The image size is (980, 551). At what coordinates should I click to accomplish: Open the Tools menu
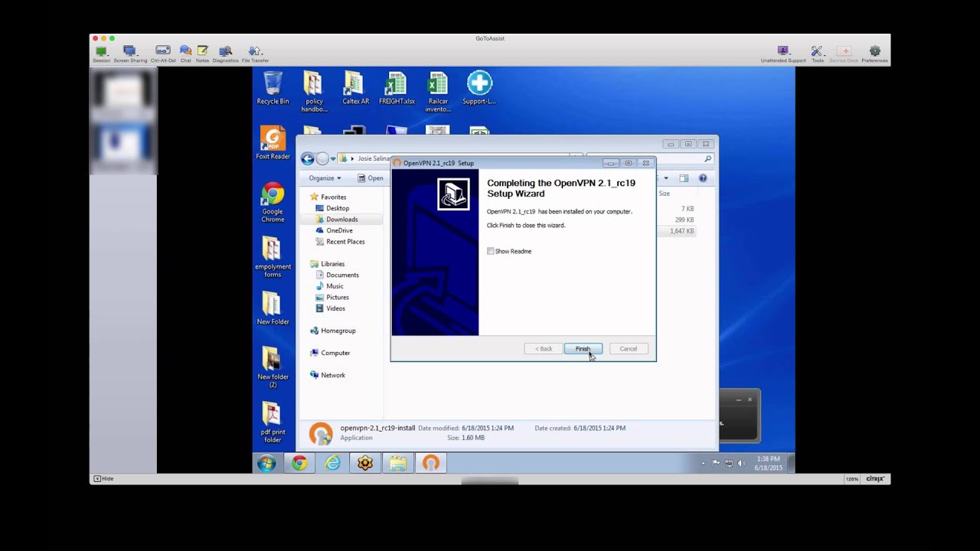point(817,54)
